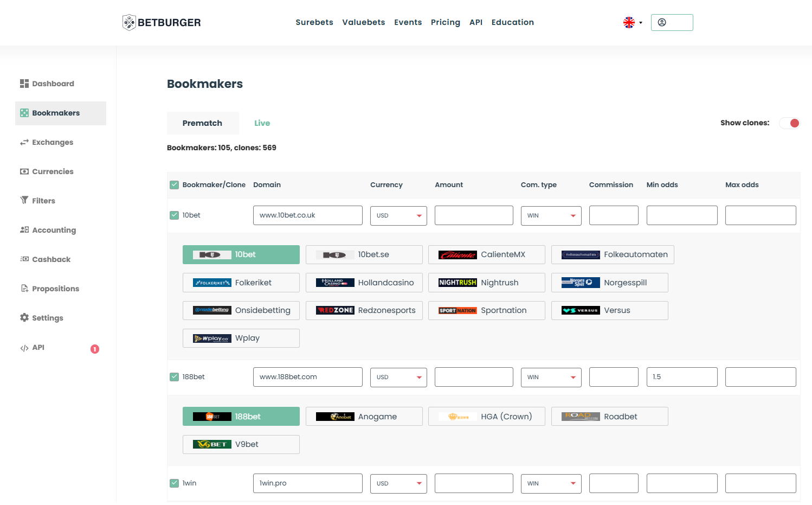Open the user account button

coord(672,22)
